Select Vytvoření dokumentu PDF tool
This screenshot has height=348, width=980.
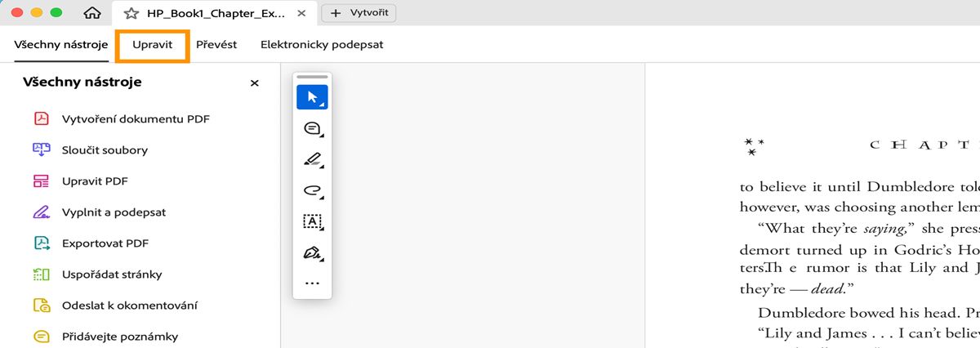(x=136, y=119)
